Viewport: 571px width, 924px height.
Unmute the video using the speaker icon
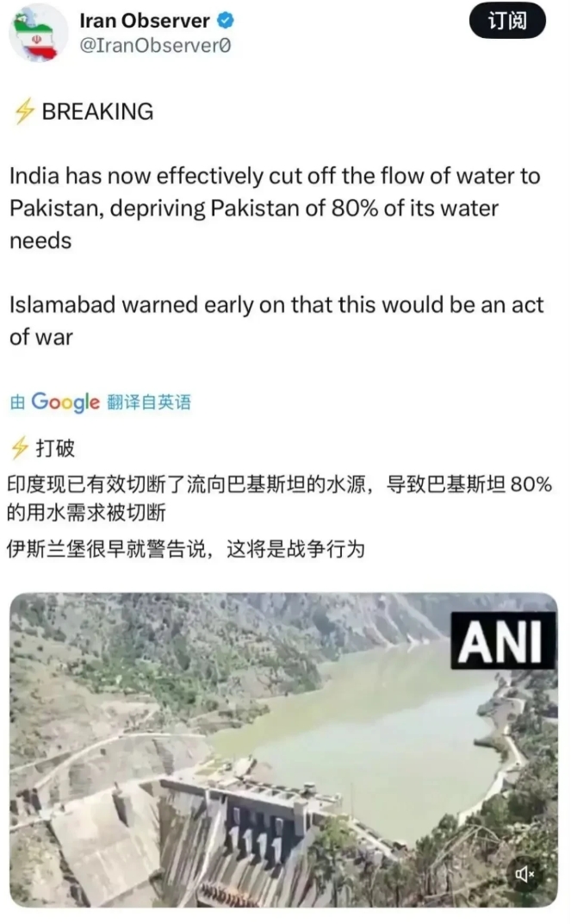524,874
